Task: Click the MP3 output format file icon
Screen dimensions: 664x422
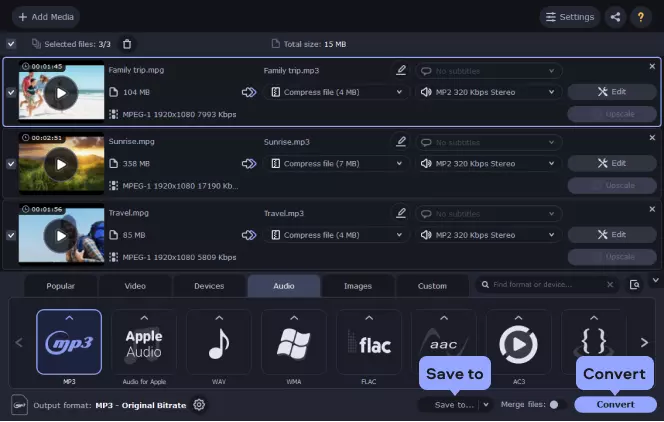Action: [x=19, y=405]
